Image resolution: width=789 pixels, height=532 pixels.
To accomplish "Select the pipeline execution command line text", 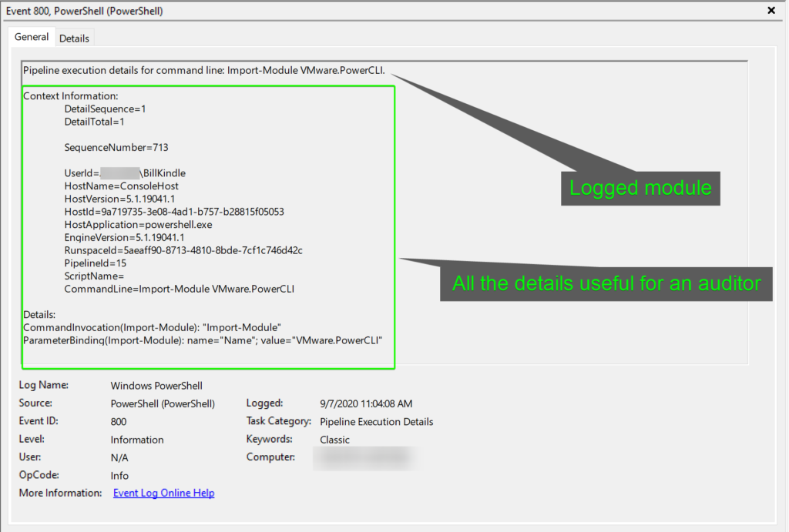I will click(203, 70).
